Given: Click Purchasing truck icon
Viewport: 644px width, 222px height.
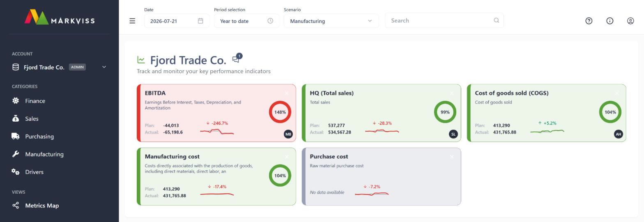Looking at the screenshot, I should (x=16, y=136).
